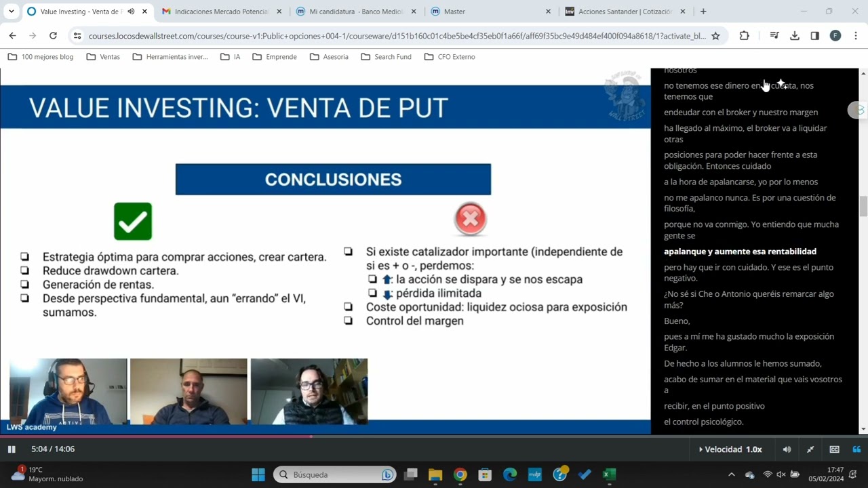
Task: Open the Chrome side panel
Action: [815, 36]
